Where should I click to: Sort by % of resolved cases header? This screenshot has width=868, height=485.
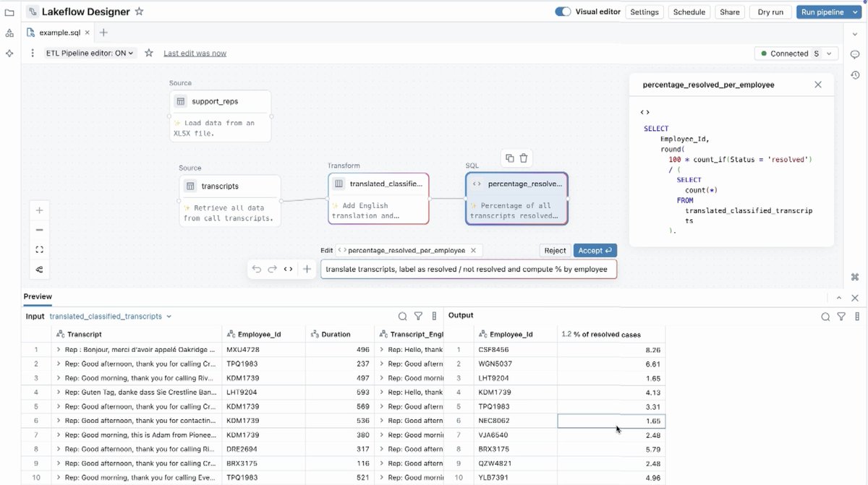point(611,334)
